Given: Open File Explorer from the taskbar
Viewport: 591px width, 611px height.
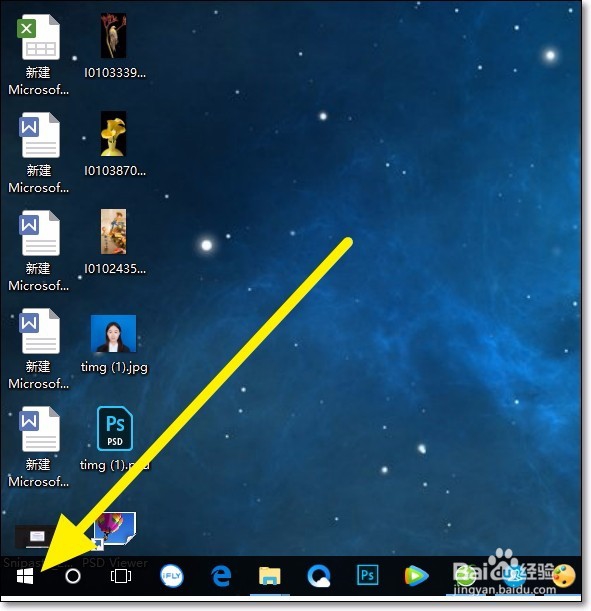Looking at the screenshot, I should 269,576.
